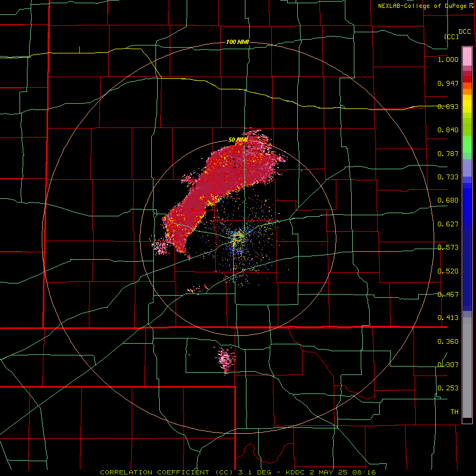
Task: Click the [CC] units label above color bar
Action: [451, 36]
